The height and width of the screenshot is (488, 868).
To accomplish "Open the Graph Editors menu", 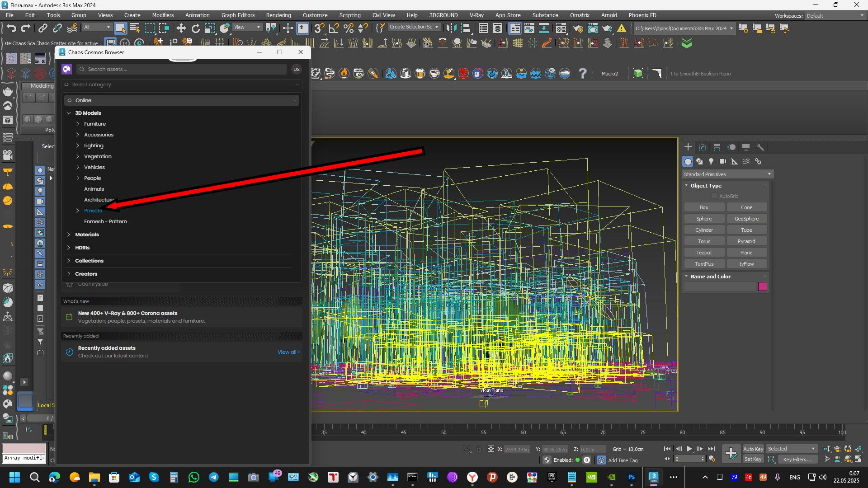I will point(238,15).
